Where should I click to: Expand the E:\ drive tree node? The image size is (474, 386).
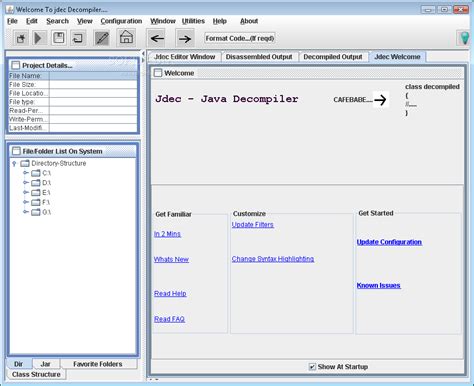tap(25, 192)
